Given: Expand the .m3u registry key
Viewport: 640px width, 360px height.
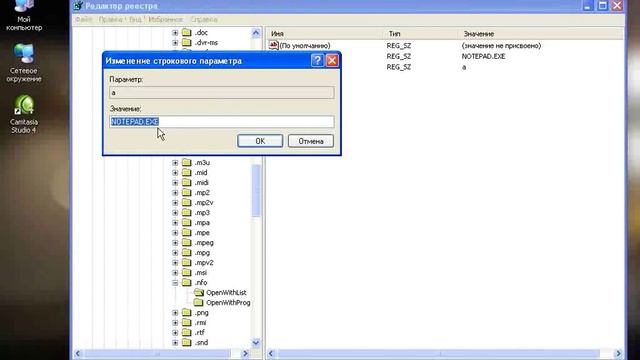Looking at the screenshot, I should [x=175, y=162].
